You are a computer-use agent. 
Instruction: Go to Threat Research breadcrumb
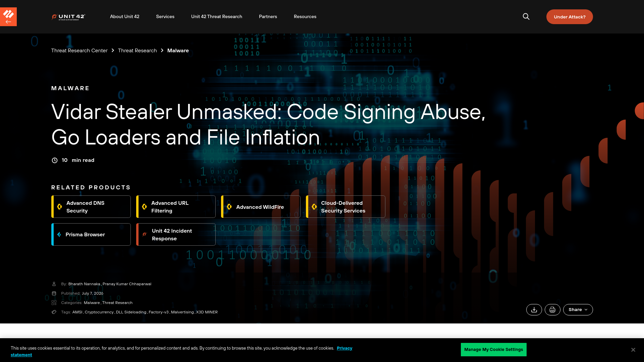coord(137,50)
